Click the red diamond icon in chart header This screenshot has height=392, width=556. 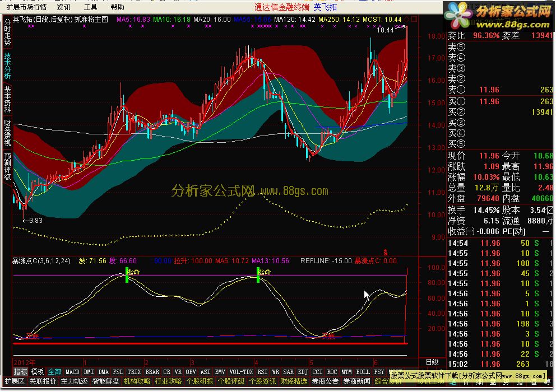pos(407,19)
